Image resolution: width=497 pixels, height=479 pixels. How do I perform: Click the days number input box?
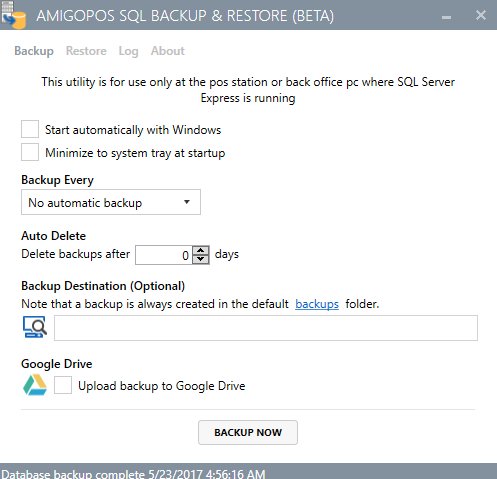(164, 255)
